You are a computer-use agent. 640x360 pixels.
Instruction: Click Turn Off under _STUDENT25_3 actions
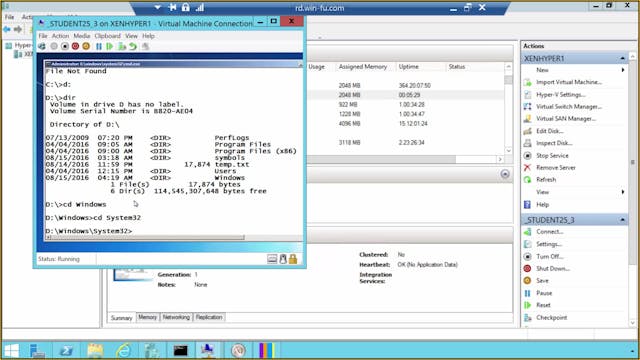tap(549, 256)
